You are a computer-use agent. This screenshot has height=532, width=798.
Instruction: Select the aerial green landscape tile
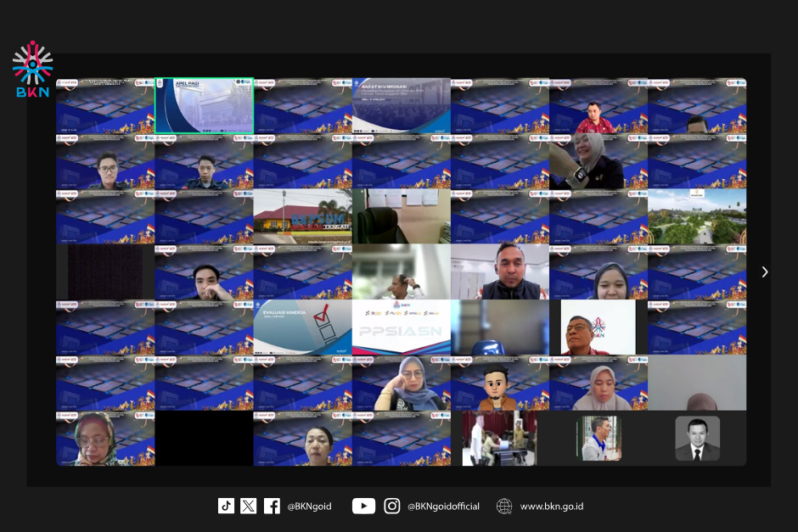(x=697, y=217)
